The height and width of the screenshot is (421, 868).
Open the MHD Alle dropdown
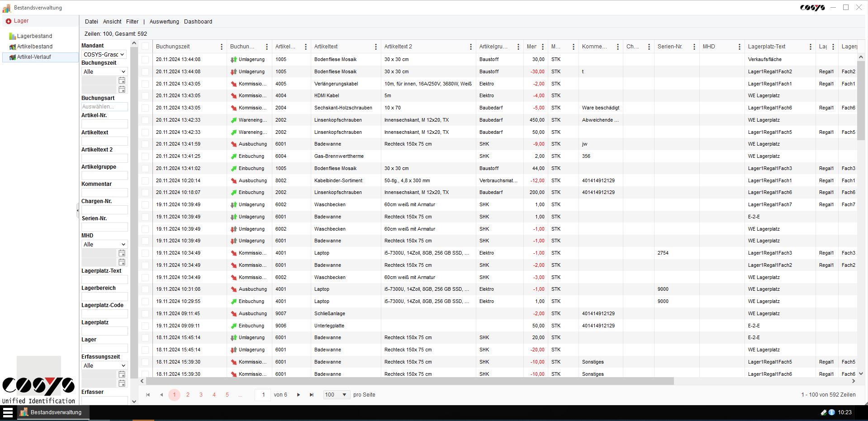(104, 244)
